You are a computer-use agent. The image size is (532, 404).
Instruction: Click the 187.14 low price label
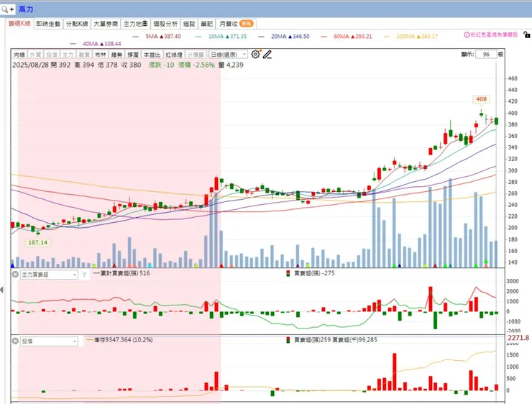click(37, 242)
